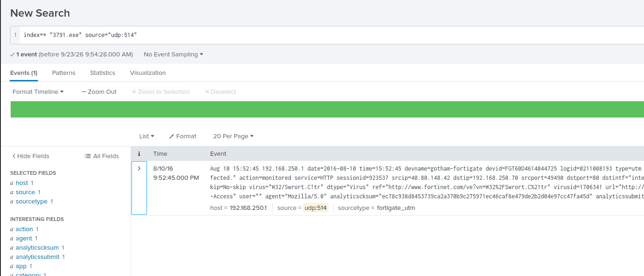644x276 pixels.
Task: Click the event timestamp 8/10/16 9:52:45.000 PM
Action: pyautogui.click(x=176, y=173)
